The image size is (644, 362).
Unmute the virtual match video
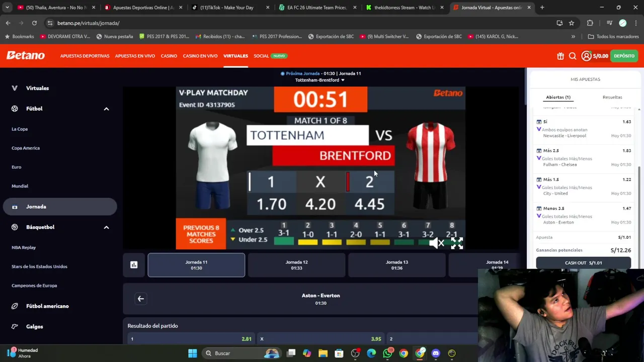(x=437, y=243)
